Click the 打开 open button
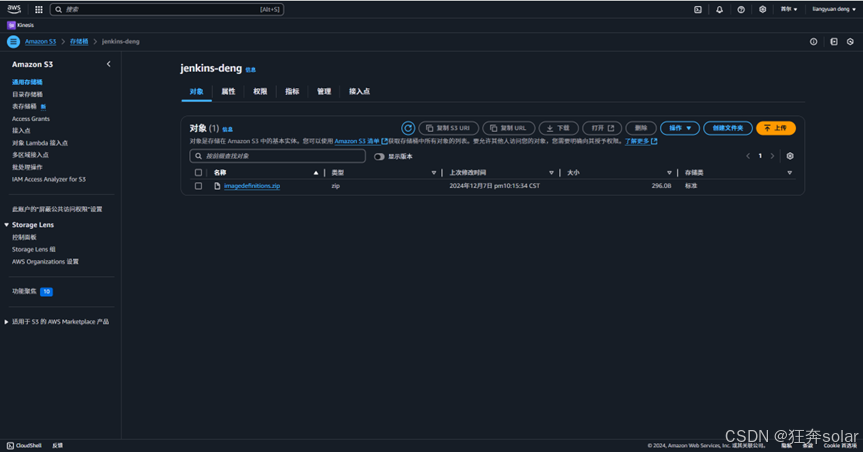This screenshot has width=863, height=452. [602, 128]
